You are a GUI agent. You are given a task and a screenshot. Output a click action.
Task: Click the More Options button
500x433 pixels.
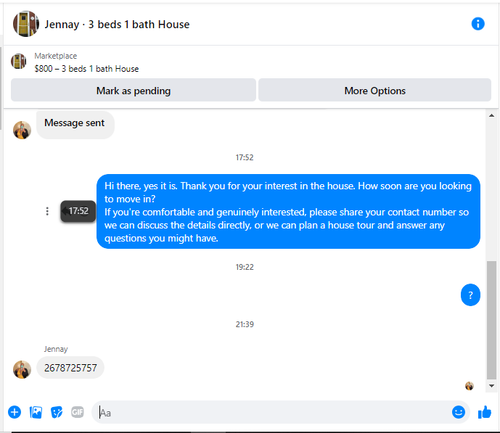tap(375, 90)
